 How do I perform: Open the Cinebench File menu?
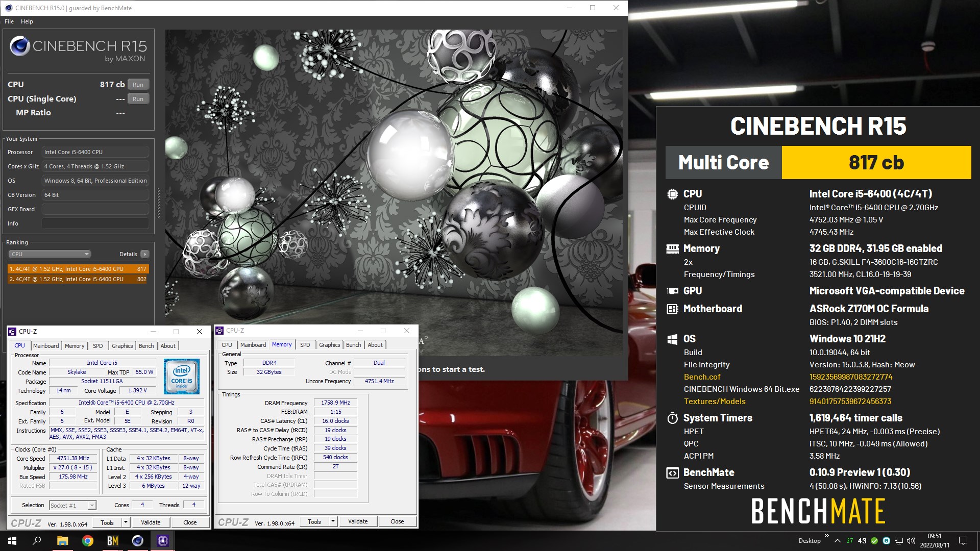(9, 21)
